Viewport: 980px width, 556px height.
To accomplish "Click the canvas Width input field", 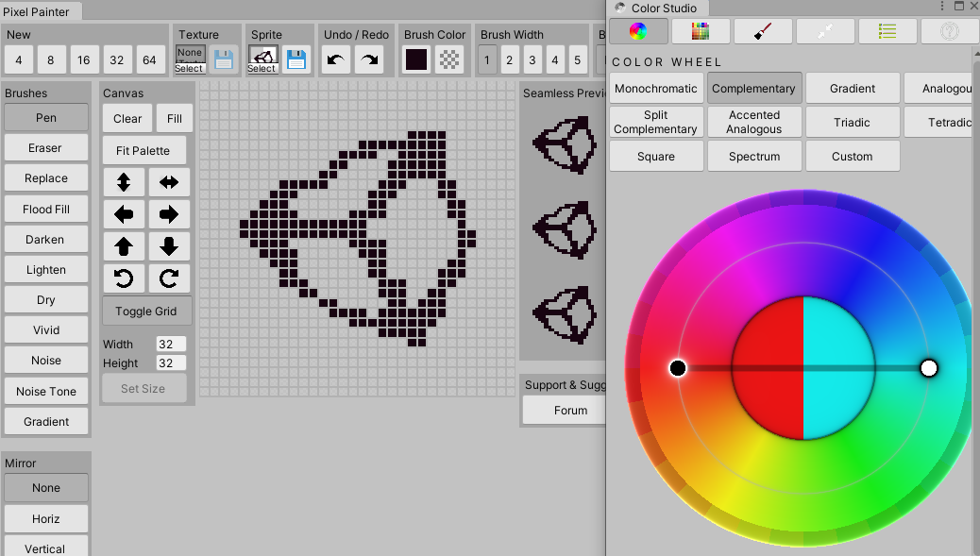I will click(171, 345).
